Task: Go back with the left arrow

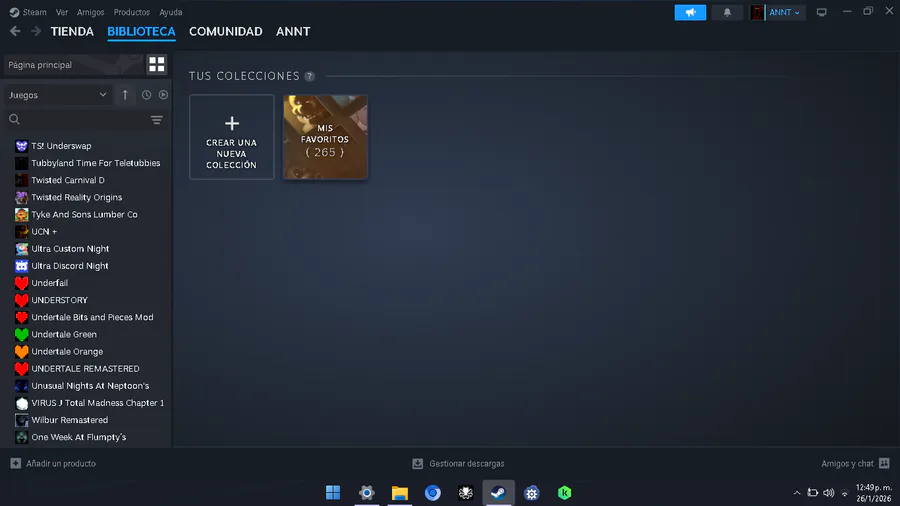Action: pos(15,32)
